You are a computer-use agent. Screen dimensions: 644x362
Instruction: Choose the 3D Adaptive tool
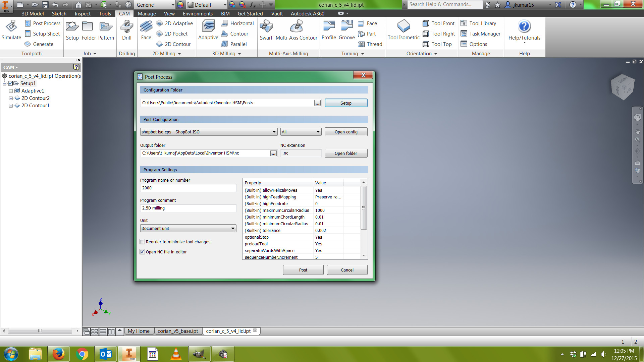208,30
